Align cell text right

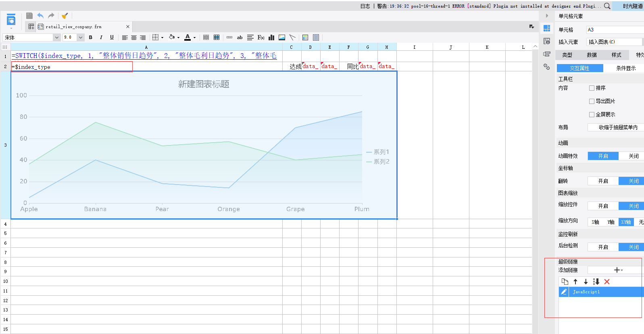143,37
